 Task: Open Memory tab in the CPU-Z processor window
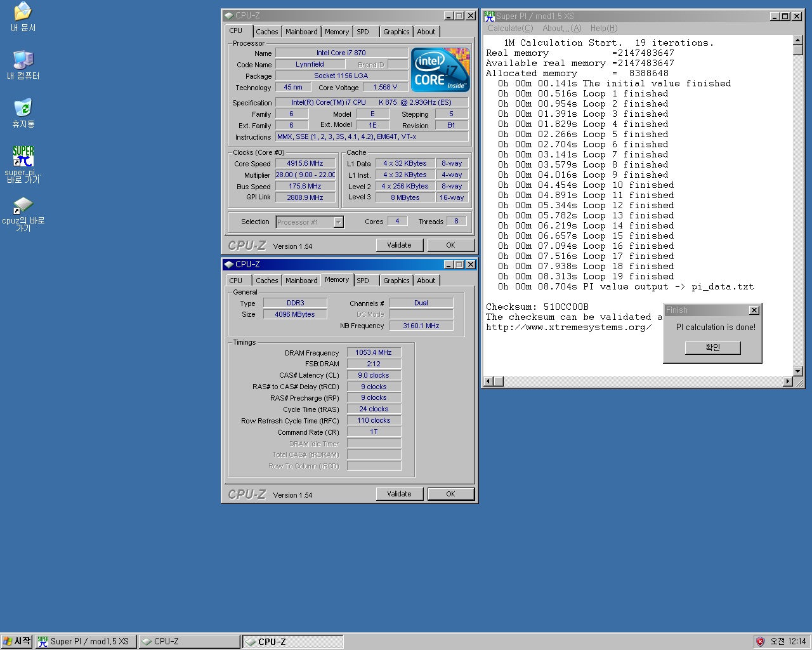pos(337,32)
